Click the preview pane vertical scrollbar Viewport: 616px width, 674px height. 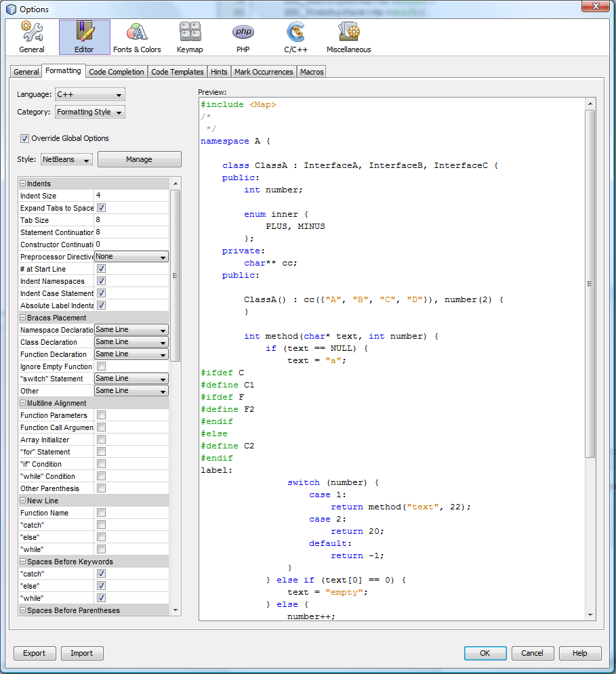click(x=590, y=285)
